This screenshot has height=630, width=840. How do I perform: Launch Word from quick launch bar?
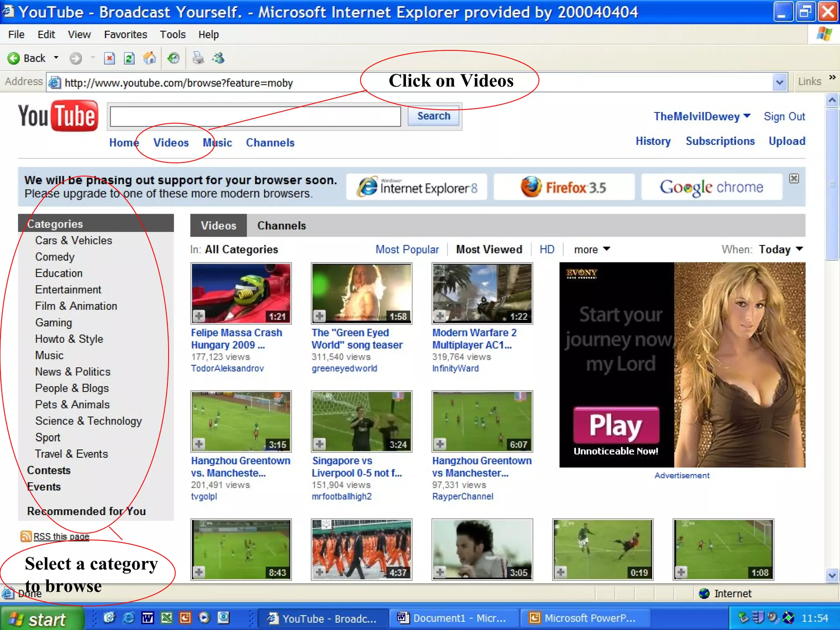[x=148, y=618]
